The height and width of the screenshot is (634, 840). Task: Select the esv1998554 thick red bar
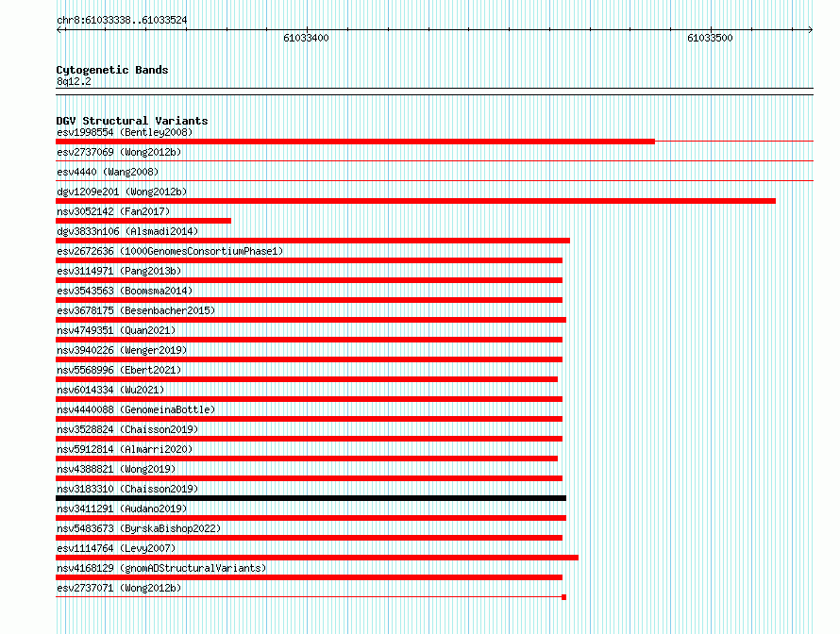tap(355, 142)
